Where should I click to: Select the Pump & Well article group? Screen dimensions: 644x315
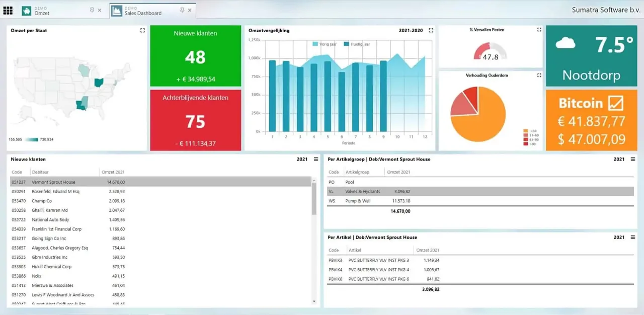point(480,201)
